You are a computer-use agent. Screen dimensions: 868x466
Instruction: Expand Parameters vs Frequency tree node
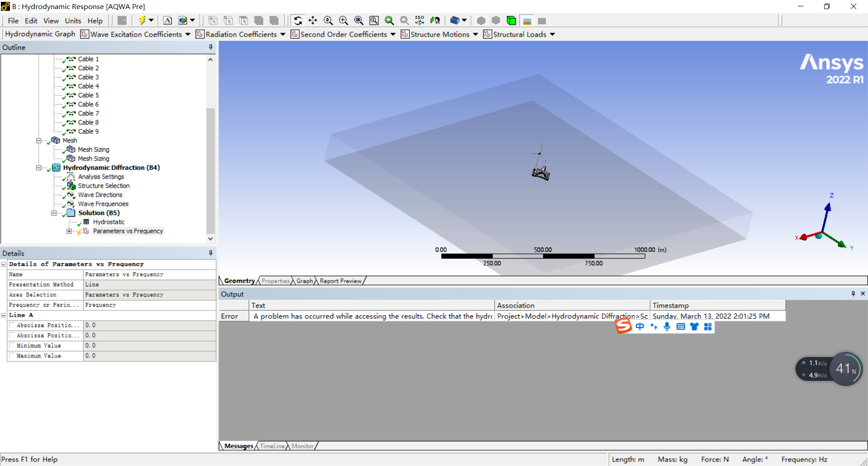[69, 231]
